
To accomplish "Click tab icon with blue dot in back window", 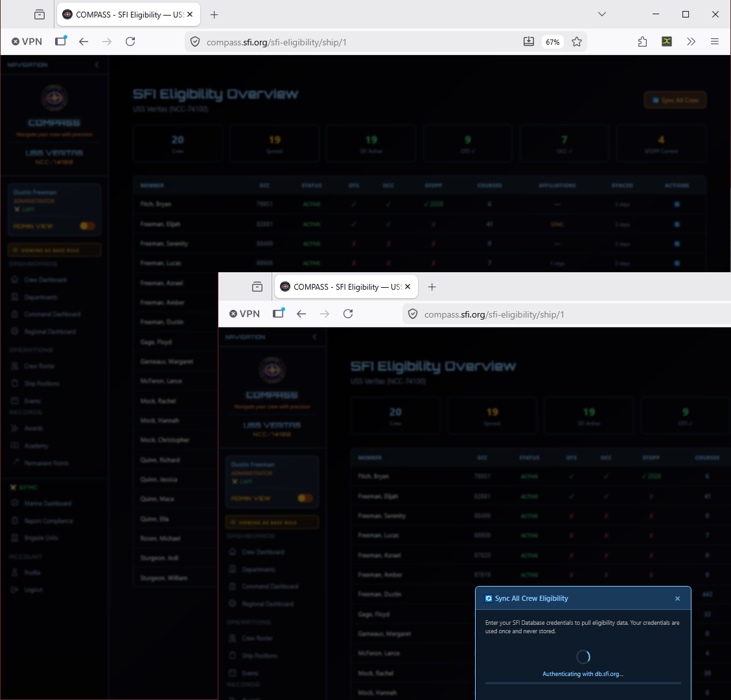I will click(61, 41).
